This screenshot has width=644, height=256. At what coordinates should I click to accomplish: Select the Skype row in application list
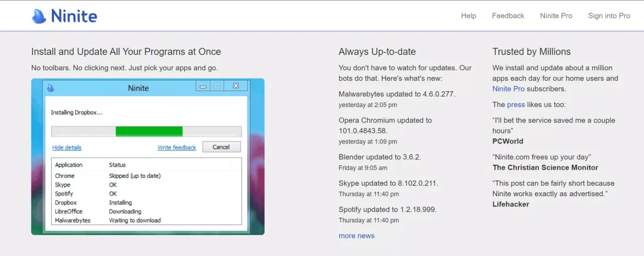(146, 185)
